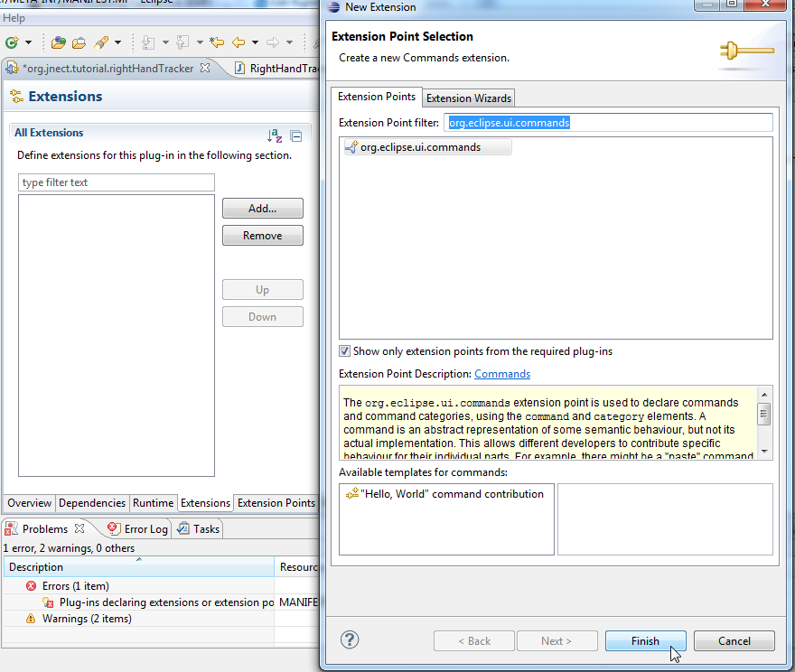Close the rightHandTracker editor tab
This screenshot has width=795, height=672.
click(x=205, y=68)
